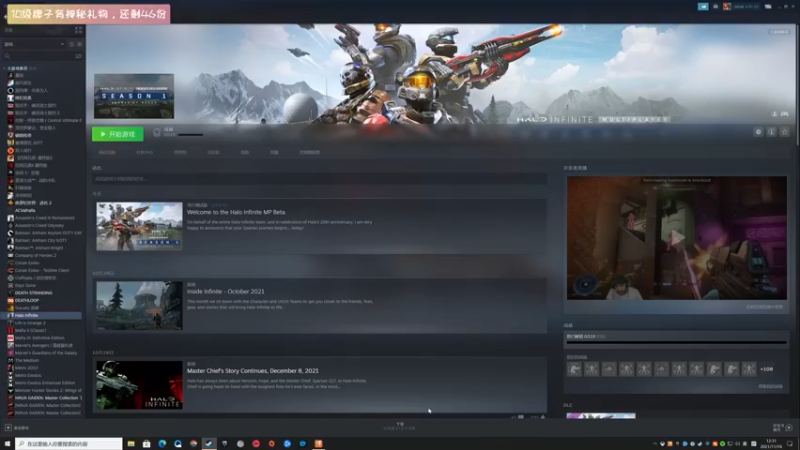
Task: Click the add a game plus icon
Action: pos(8,428)
